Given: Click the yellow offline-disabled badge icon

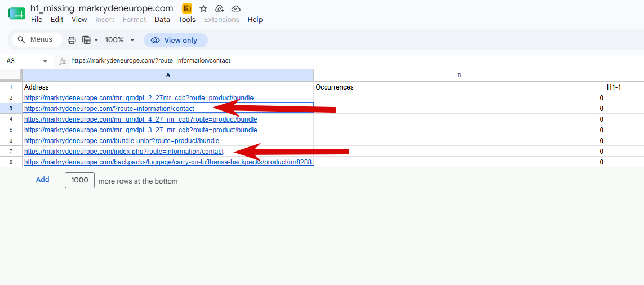Looking at the screenshot, I should point(187,8).
